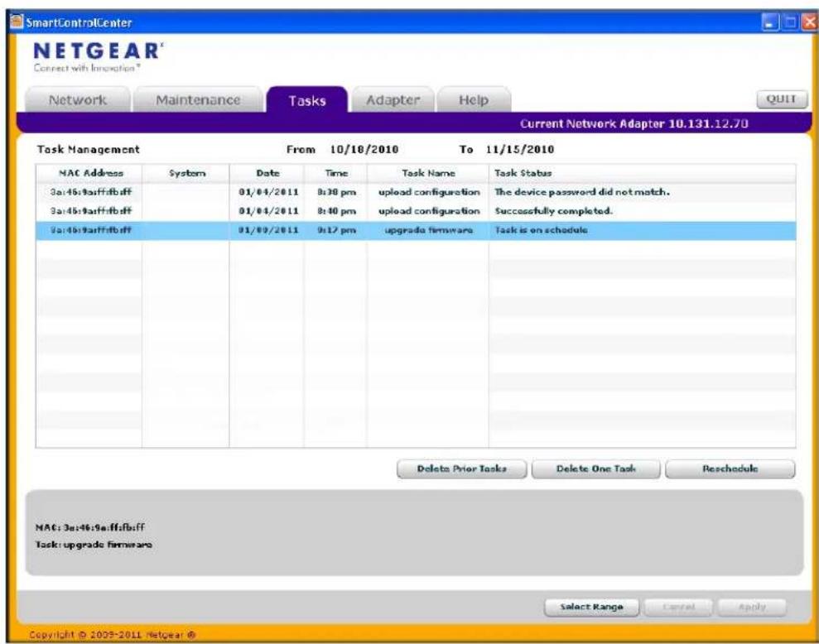Select the Task is on schedule row
Image resolution: width=819 pixels, height=644 pixels.
click(x=416, y=230)
